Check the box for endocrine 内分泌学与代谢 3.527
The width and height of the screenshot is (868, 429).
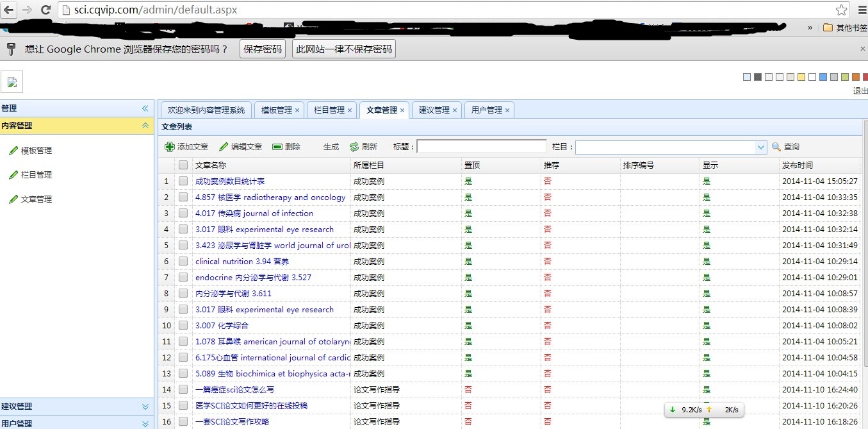pyautogui.click(x=183, y=278)
